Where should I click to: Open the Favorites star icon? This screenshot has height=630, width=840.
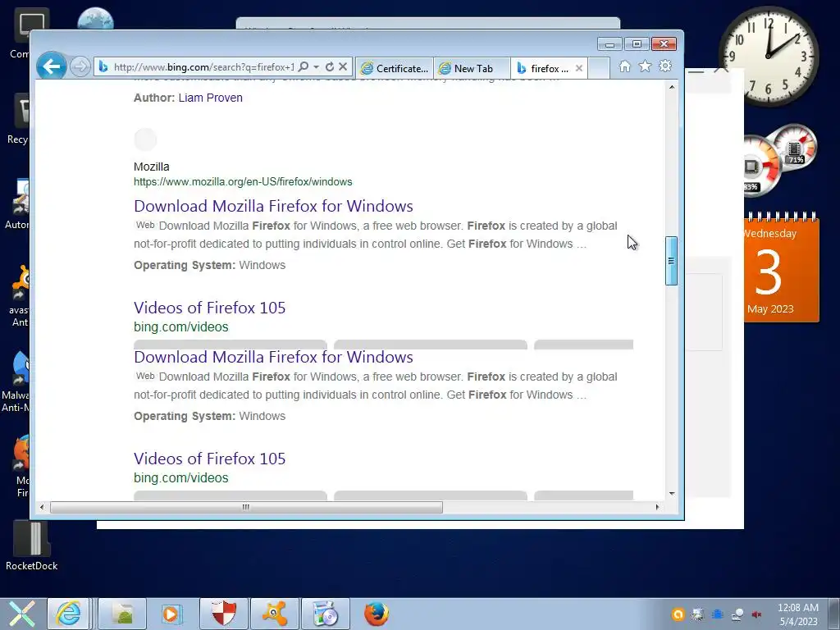pos(645,66)
